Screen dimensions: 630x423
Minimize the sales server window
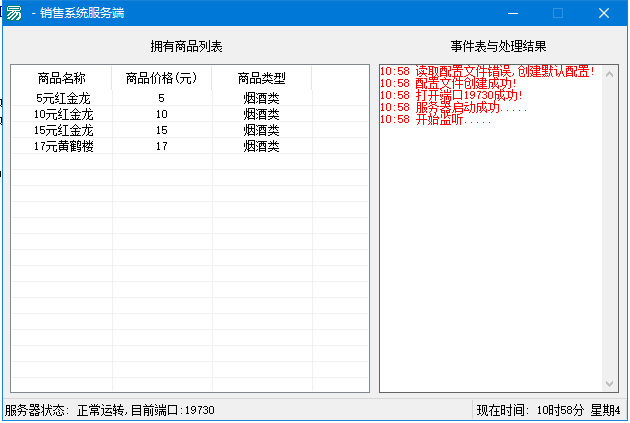tap(511, 13)
